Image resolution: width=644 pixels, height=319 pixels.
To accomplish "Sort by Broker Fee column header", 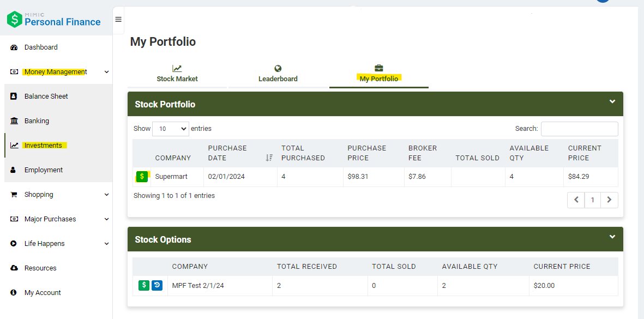I will coord(428,153).
